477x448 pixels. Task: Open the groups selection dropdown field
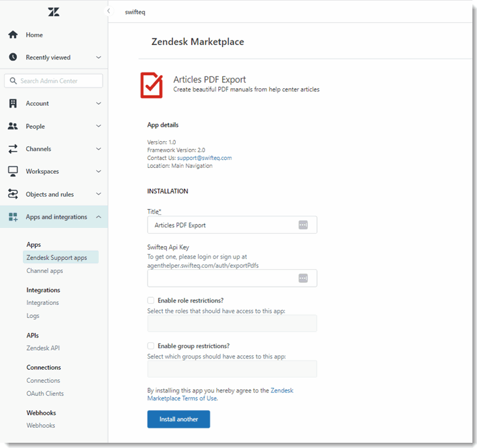[232, 368]
